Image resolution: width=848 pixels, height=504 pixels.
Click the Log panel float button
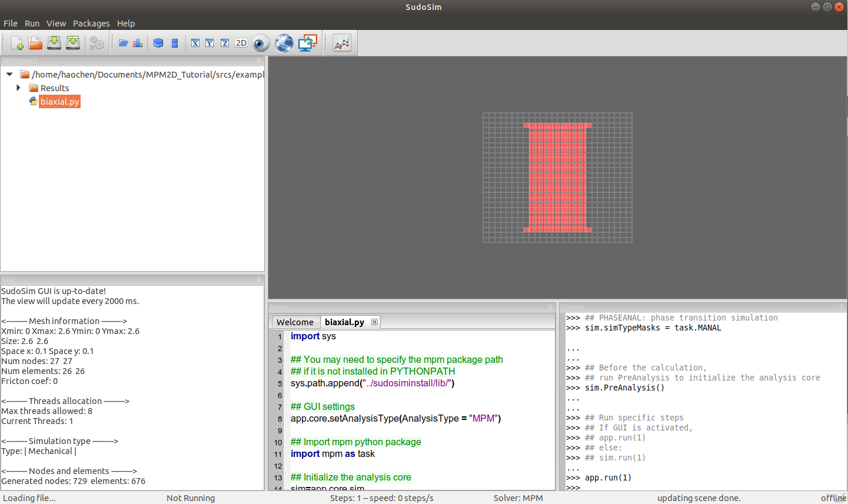coord(258,279)
